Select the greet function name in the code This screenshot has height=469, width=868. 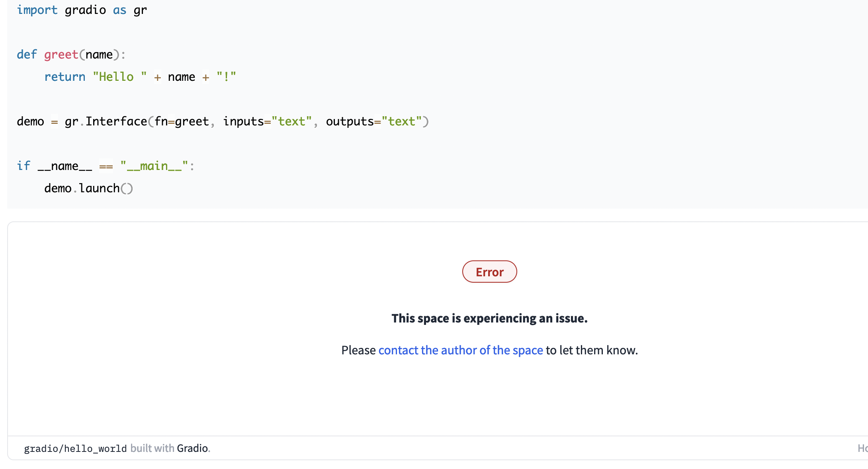pos(61,54)
